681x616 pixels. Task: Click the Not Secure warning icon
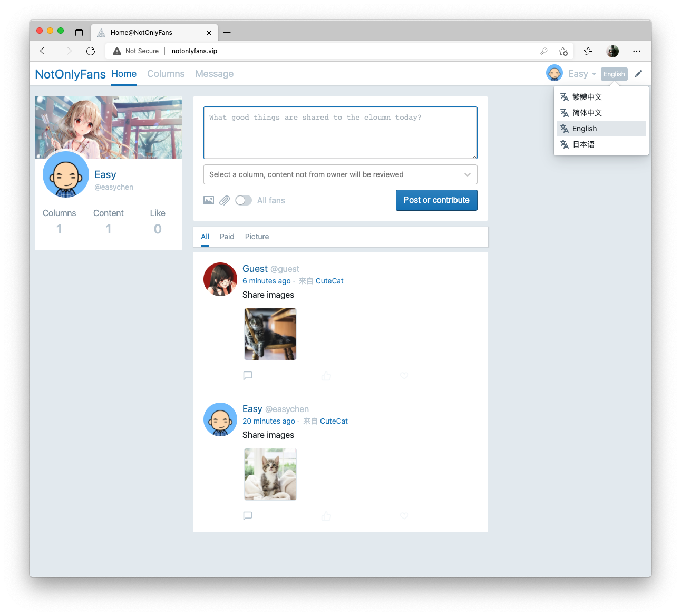pyautogui.click(x=117, y=51)
